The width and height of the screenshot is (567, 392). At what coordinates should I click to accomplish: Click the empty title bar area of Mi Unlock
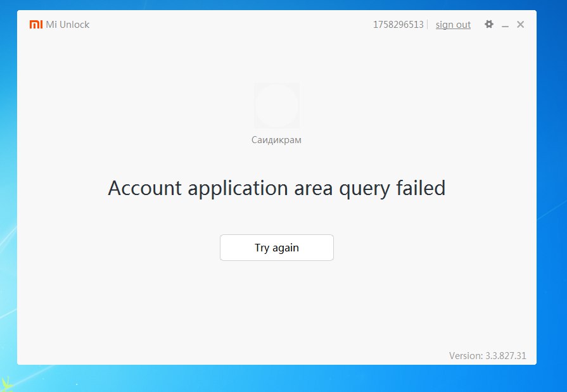(x=231, y=24)
